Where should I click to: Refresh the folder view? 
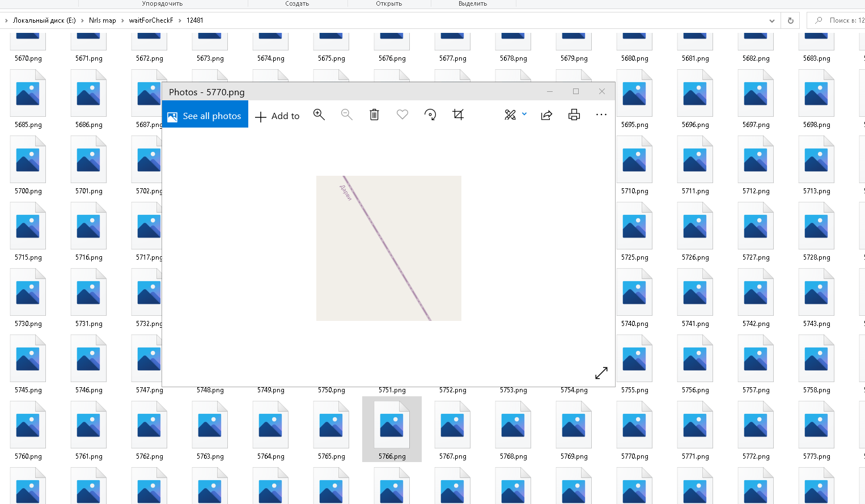790,20
